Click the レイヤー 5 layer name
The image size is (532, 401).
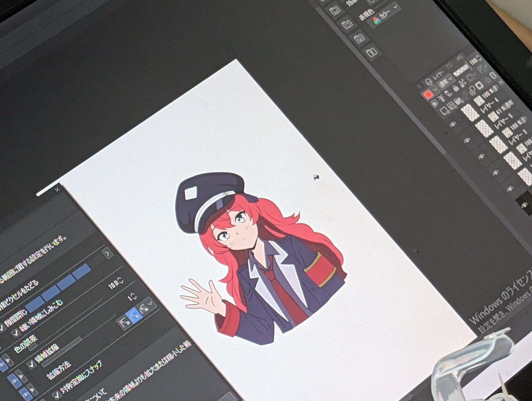point(504,120)
